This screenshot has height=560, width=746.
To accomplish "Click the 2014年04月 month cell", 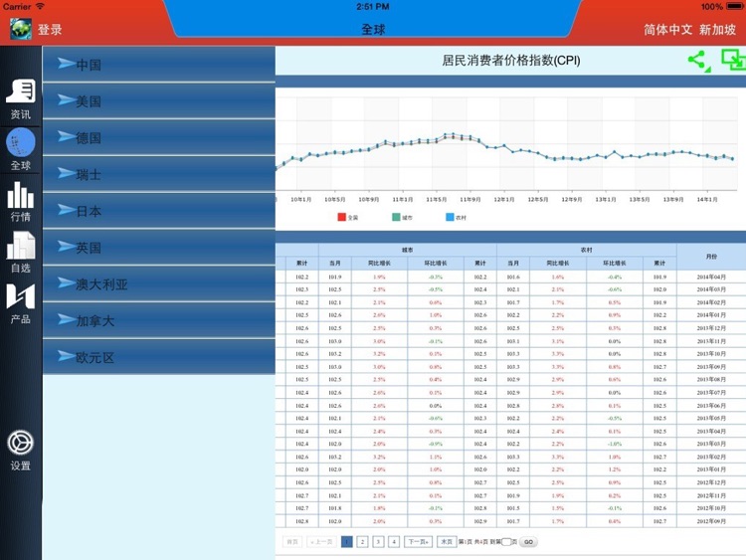I will point(711,277).
